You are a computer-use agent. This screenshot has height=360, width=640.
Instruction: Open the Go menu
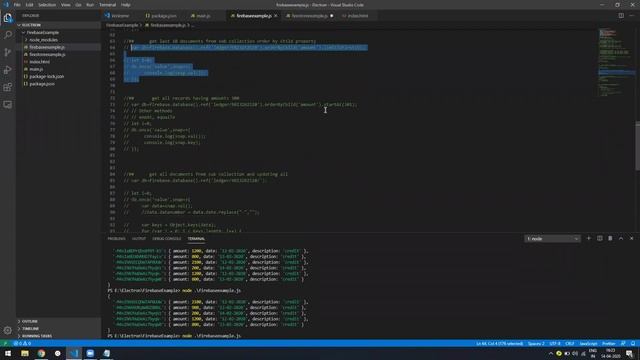[78, 5]
